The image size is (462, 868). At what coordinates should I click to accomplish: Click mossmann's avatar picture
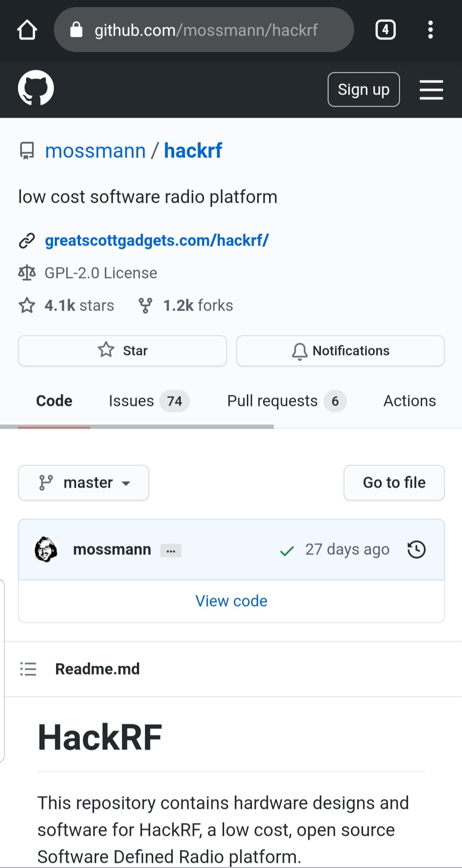coord(46,549)
